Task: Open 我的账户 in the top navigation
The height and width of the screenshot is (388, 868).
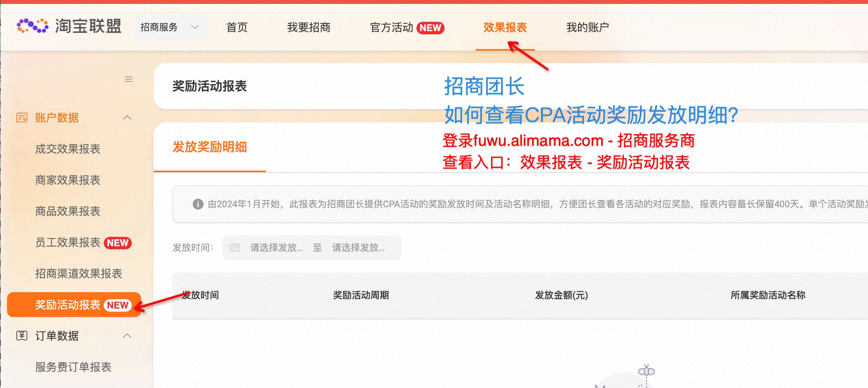Action: point(588,27)
